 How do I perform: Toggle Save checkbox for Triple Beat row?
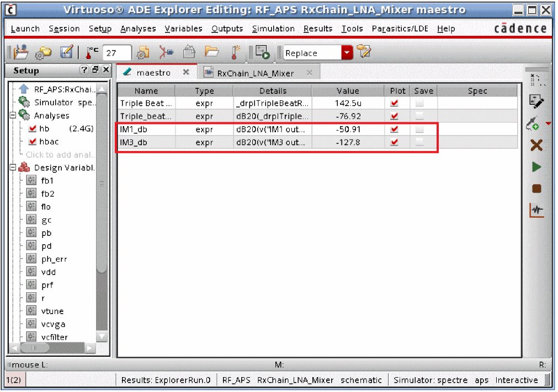pyautogui.click(x=420, y=103)
